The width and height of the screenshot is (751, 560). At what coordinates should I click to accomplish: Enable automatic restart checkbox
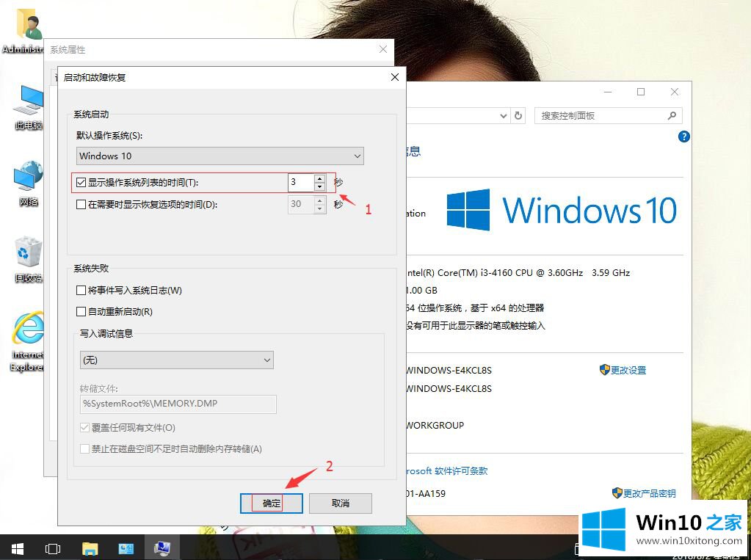point(81,312)
